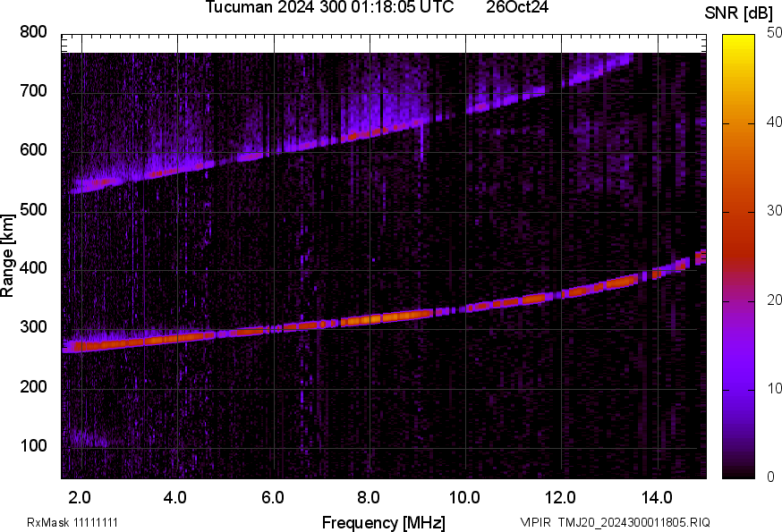Click the 100 range tick label
782x532 pixels.
34,445
